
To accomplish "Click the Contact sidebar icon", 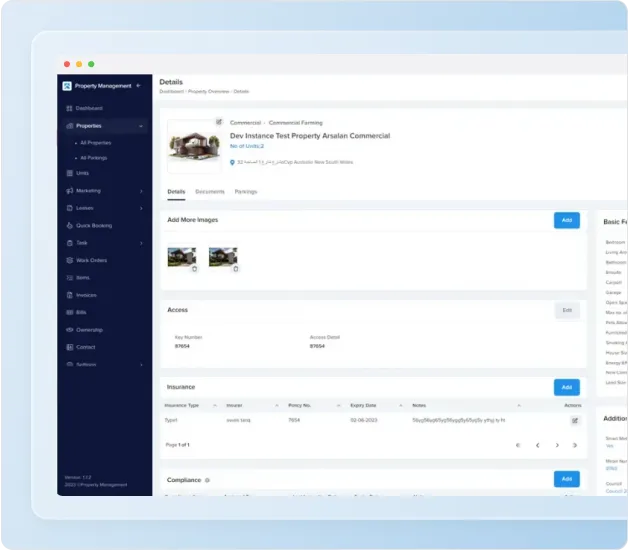I will (69, 347).
